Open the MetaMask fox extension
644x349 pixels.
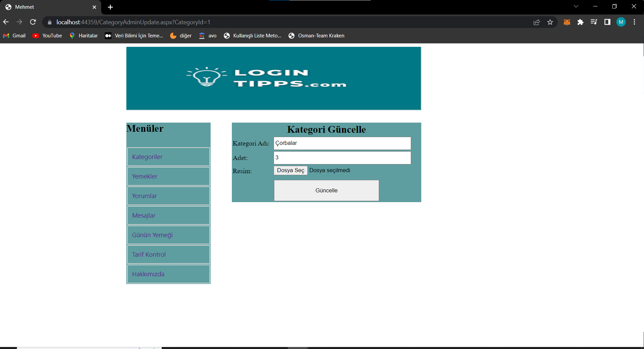(x=567, y=22)
